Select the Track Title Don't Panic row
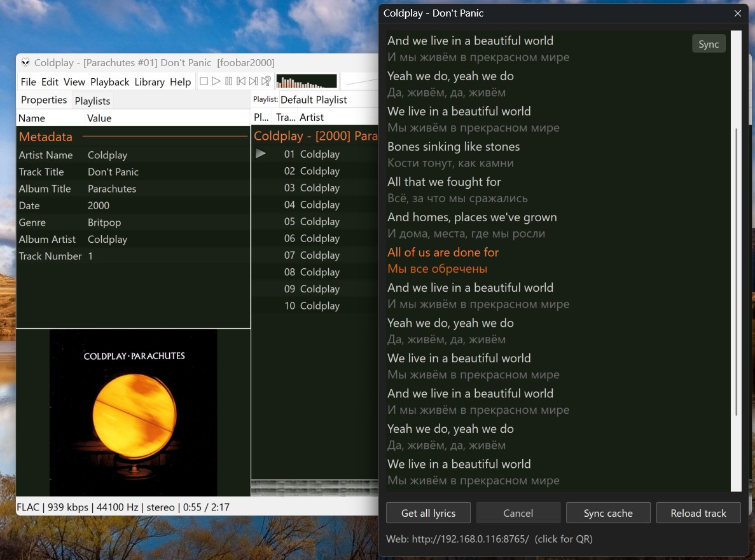Screen dimensions: 755x560 click(x=133, y=172)
